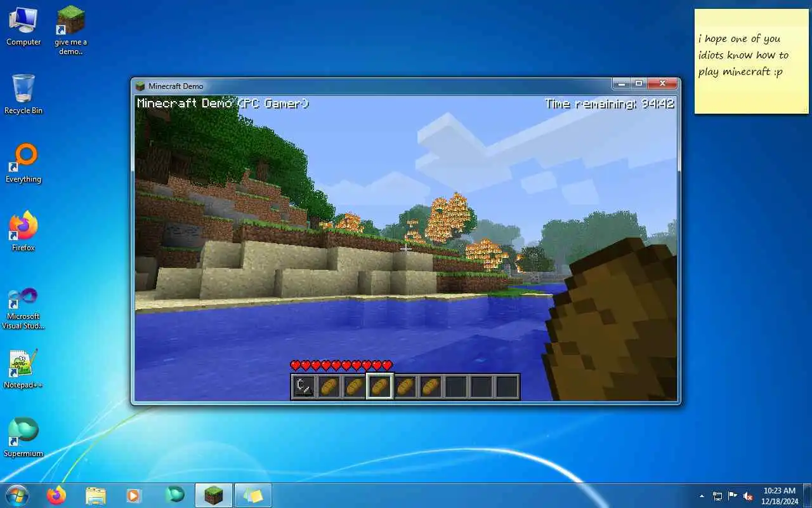This screenshot has width=812, height=508.
Task: Click the 'Time remaining: 94:42' text
Action: coord(610,104)
